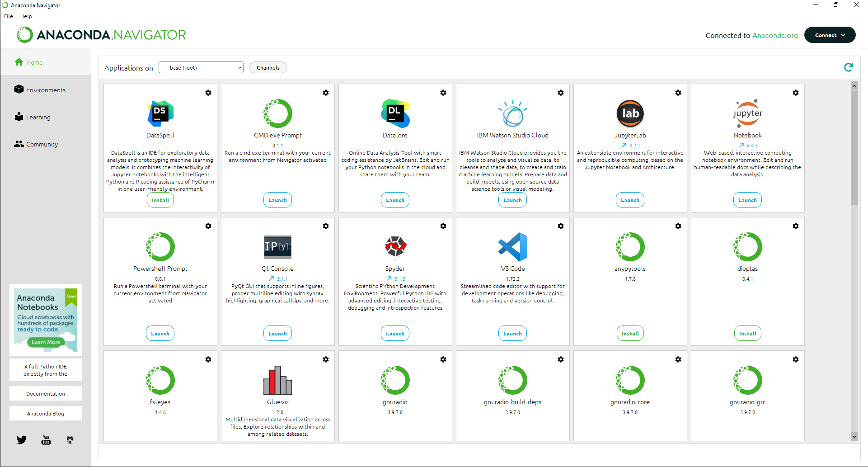Launch JupyterLab

coord(630,200)
